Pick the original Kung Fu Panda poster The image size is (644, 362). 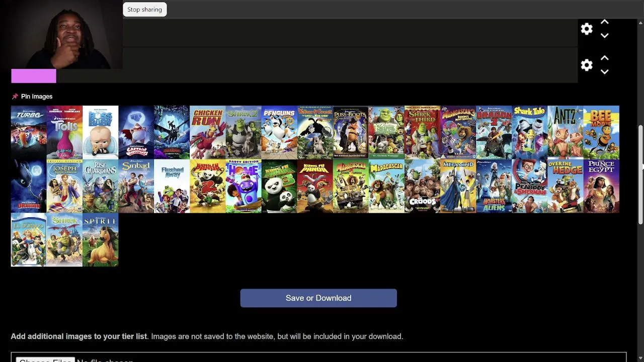coord(314,186)
